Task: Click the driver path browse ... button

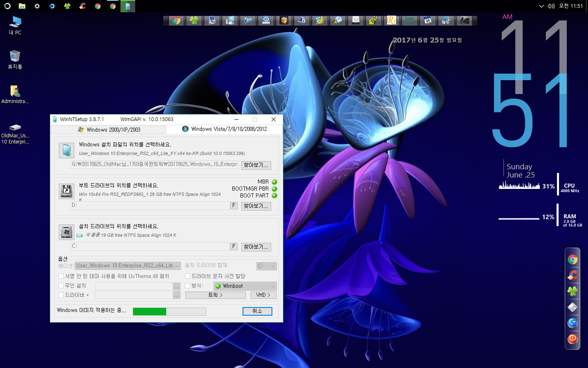Action: [177, 295]
